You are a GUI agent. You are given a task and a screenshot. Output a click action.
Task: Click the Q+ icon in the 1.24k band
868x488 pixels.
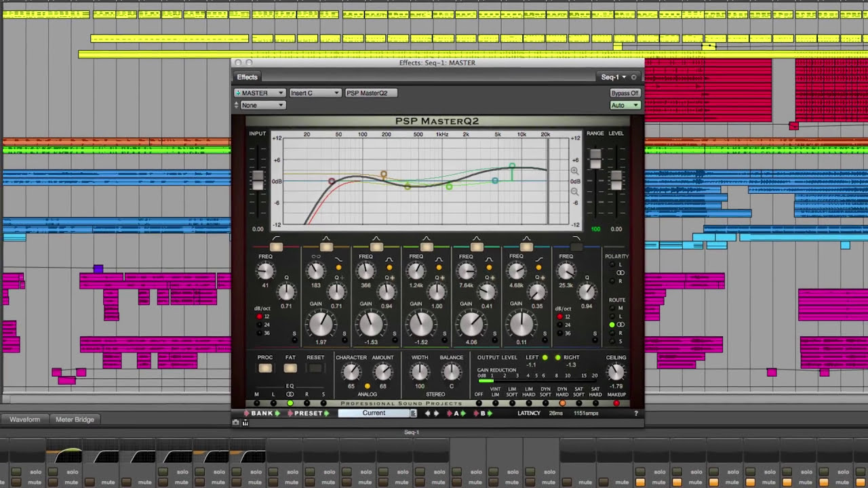(x=439, y=278)
